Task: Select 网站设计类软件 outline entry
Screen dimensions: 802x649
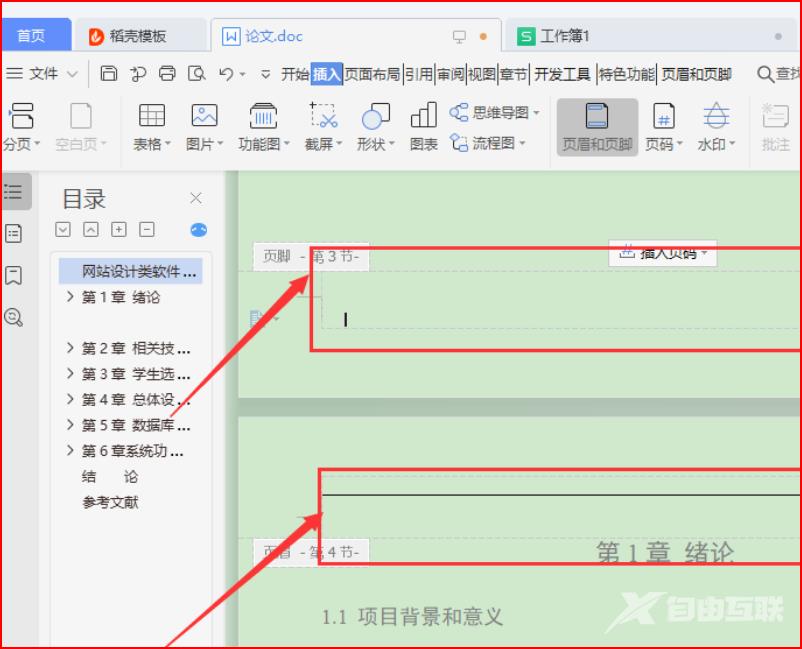Action: click(x=131, y=271)
